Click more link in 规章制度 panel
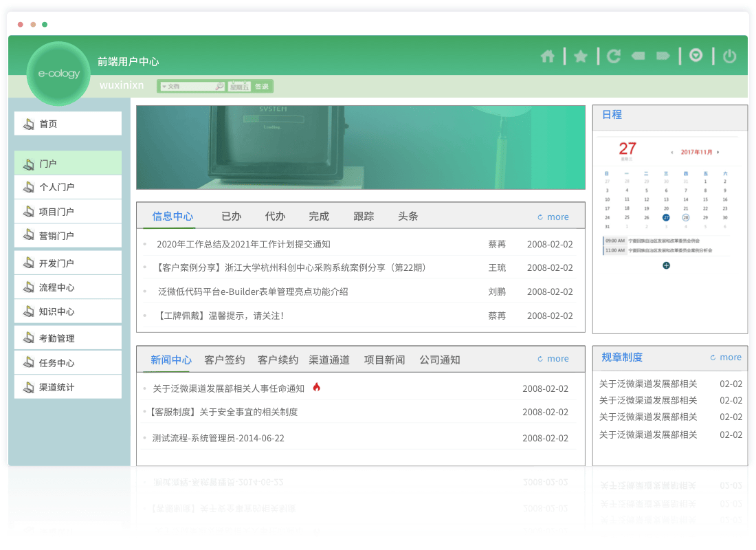 [726, 357]
